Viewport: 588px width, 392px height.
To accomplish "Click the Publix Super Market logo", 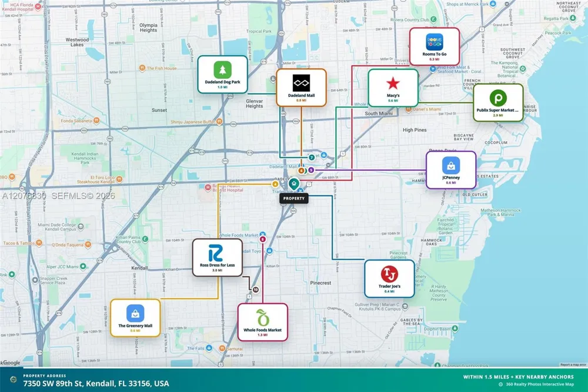I will [x=498, y=98].
